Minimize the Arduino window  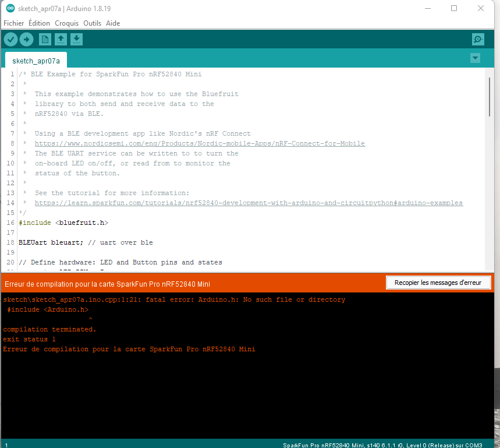[x=428, y=8]
